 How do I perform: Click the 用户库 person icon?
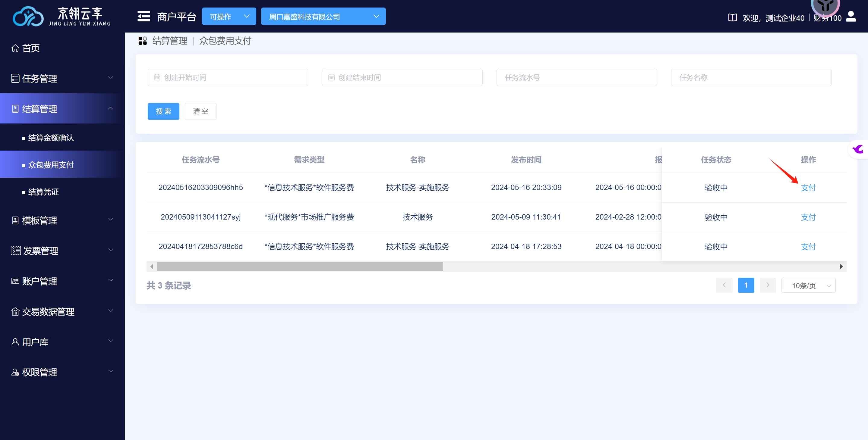(15, 342)
